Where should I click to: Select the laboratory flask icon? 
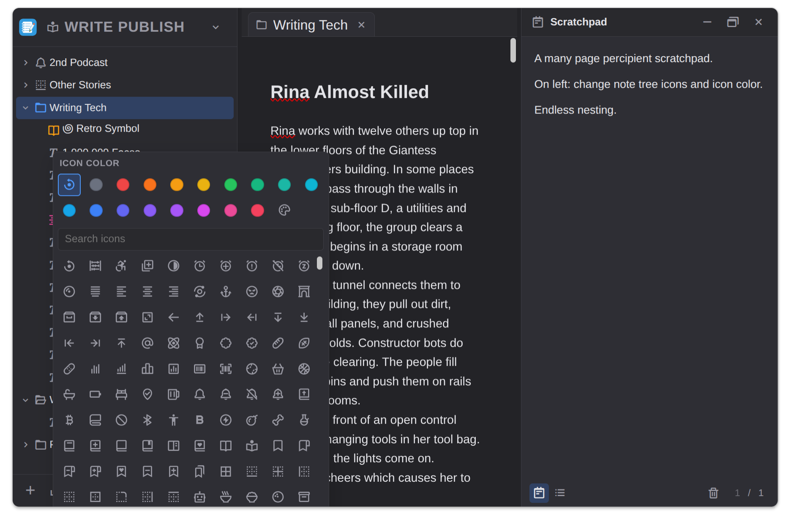click(x=304, y=420)
